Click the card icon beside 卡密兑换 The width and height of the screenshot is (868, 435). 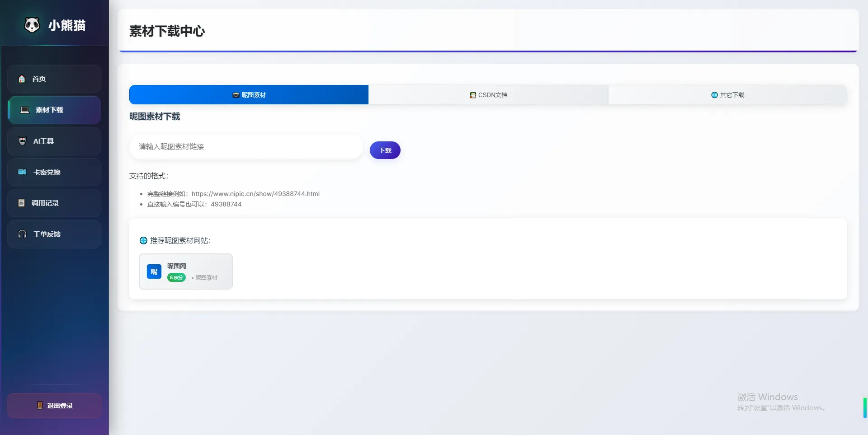click(22, 172)
